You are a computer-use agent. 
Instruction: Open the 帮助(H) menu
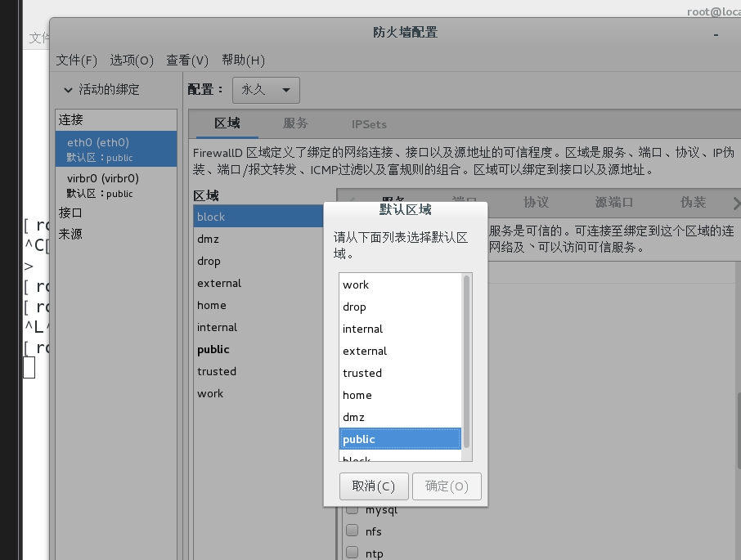tap(244, 60)
